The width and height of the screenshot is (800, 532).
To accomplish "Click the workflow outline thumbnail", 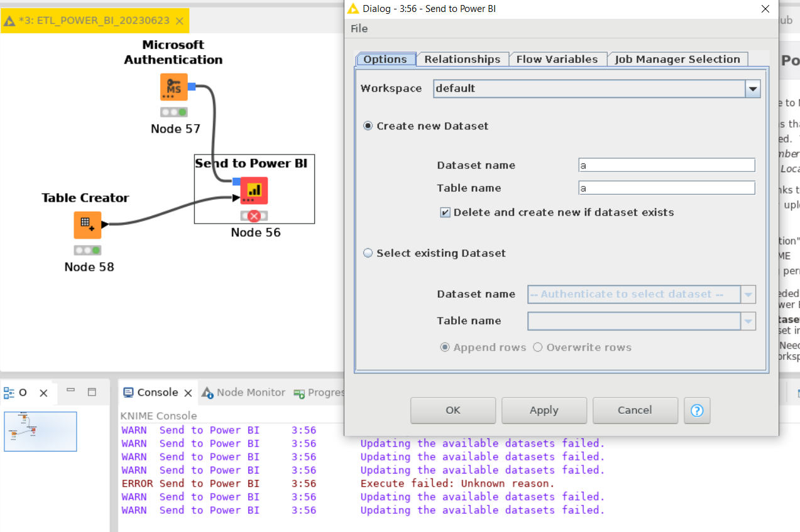I will point(40,432).
